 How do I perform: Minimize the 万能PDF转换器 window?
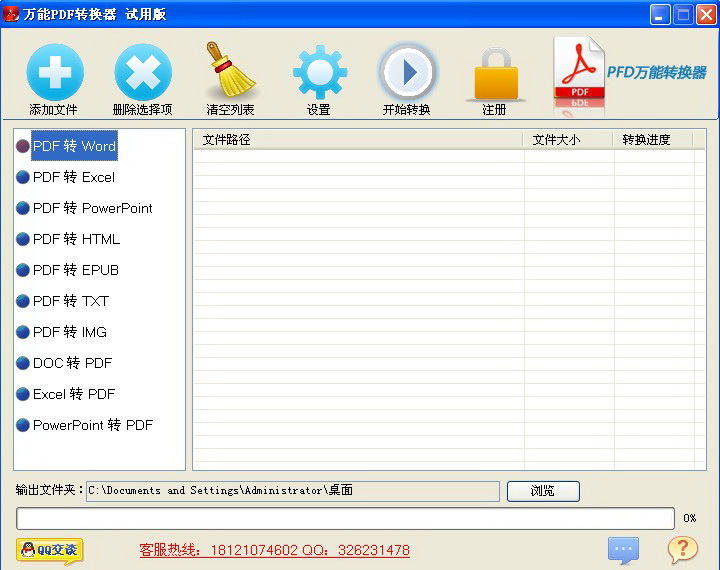click(x=660, y=15)
